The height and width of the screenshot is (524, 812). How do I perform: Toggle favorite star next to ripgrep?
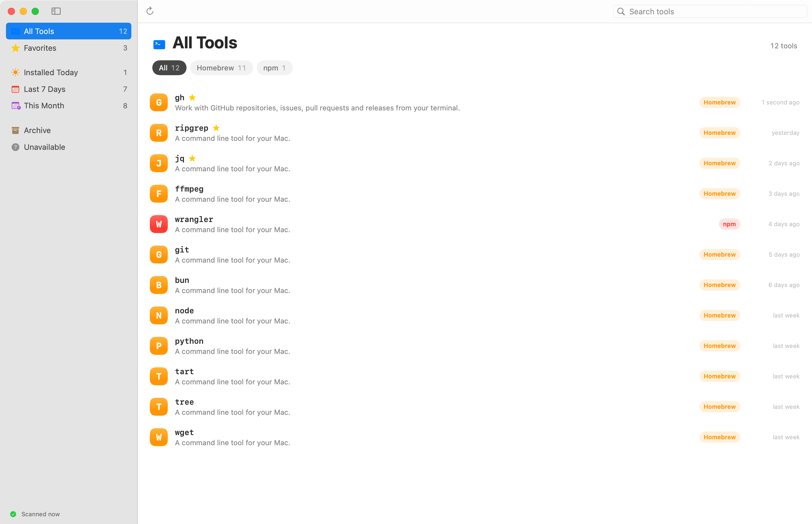click(x=216, y=128)
